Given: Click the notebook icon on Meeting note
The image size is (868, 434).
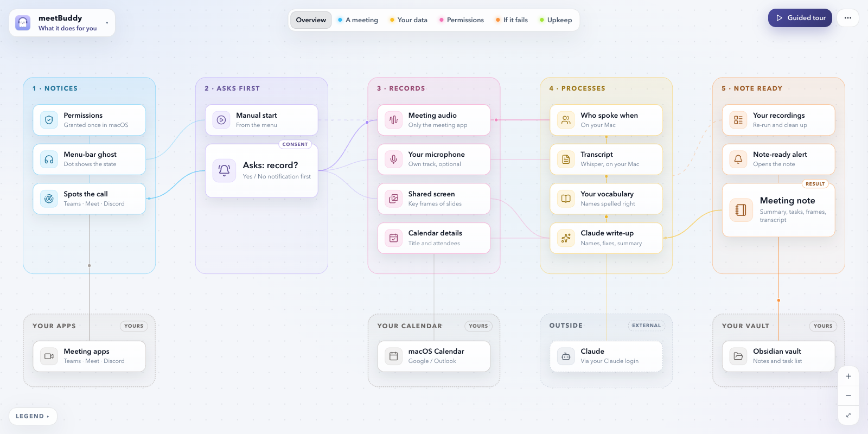Looking at the screenshot, I should 741,210.
